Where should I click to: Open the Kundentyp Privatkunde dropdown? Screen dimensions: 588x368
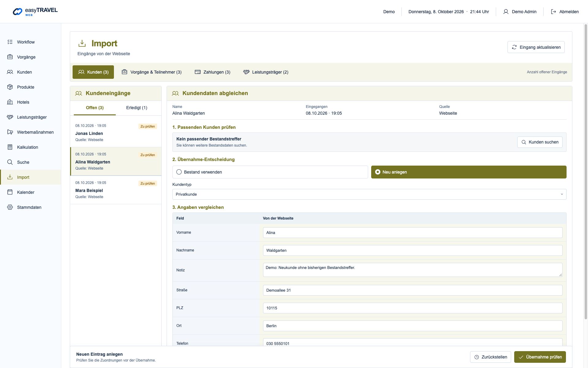tap(369, 194)
